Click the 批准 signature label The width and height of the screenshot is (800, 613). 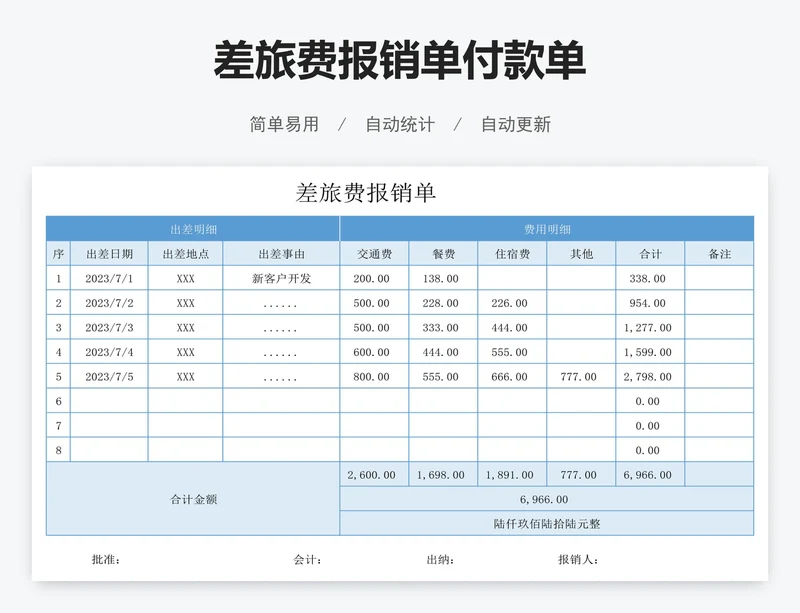(x=106, y=559)
